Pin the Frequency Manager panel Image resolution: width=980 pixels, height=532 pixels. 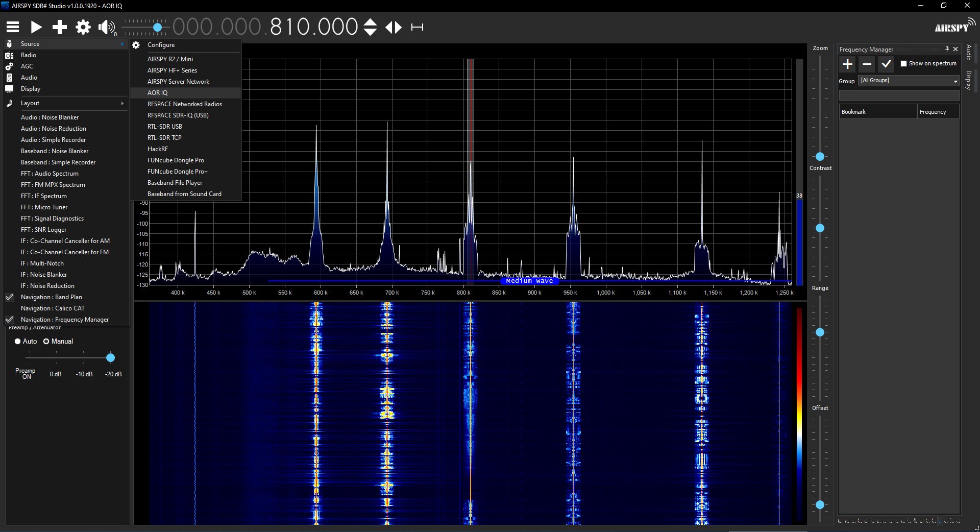pyautogui.click(x=947, y=49)
